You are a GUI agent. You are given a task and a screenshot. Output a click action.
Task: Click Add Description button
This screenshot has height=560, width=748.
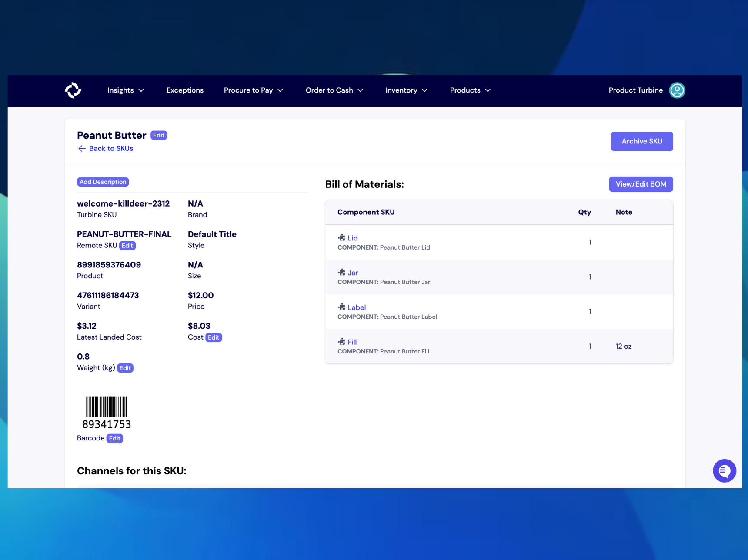(103, 182)
